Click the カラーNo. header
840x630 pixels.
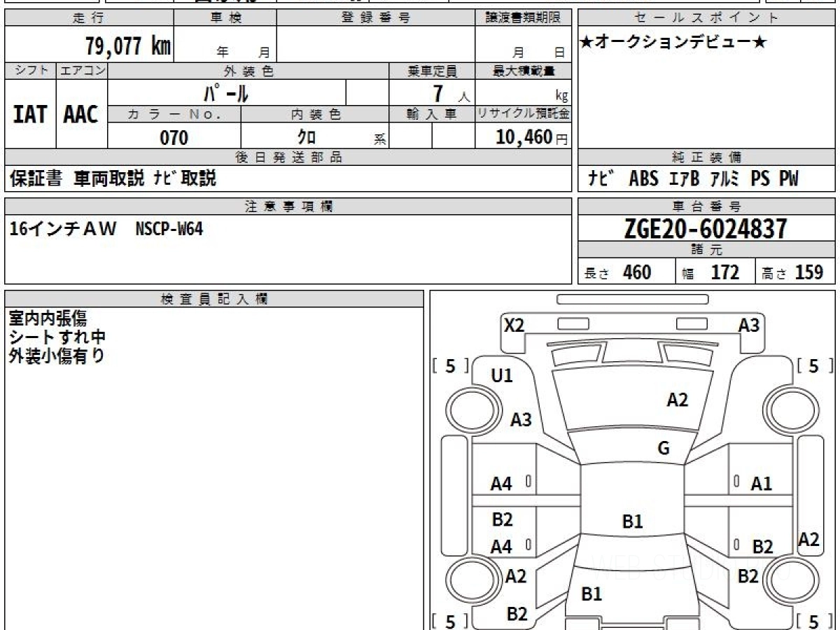pyautogui.click(x=174, y=114)
